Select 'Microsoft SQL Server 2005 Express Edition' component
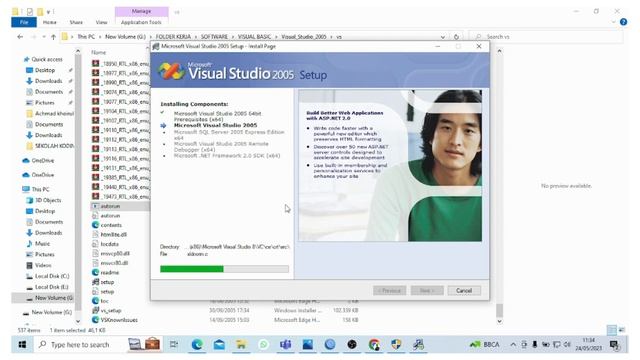Image resolution: width=640 pixels, height=360 pixels. tap(229, 135)
